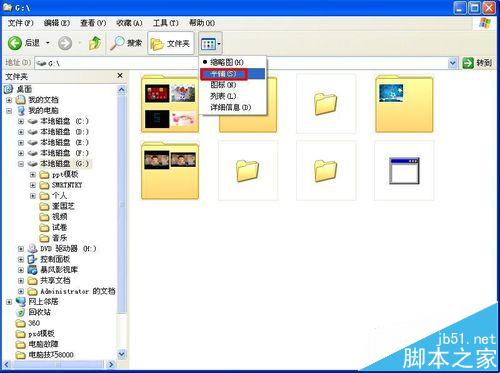Choose 列表(L) list view

[232, 96]
